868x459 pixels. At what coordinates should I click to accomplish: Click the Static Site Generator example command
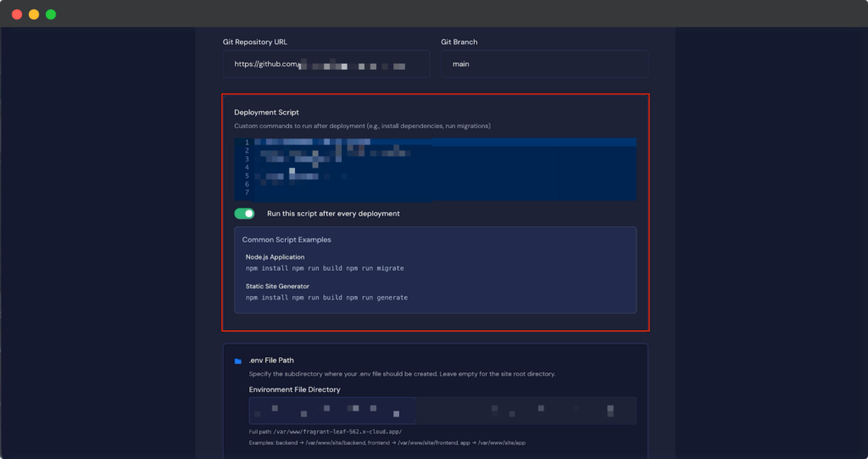pos(326,298)
